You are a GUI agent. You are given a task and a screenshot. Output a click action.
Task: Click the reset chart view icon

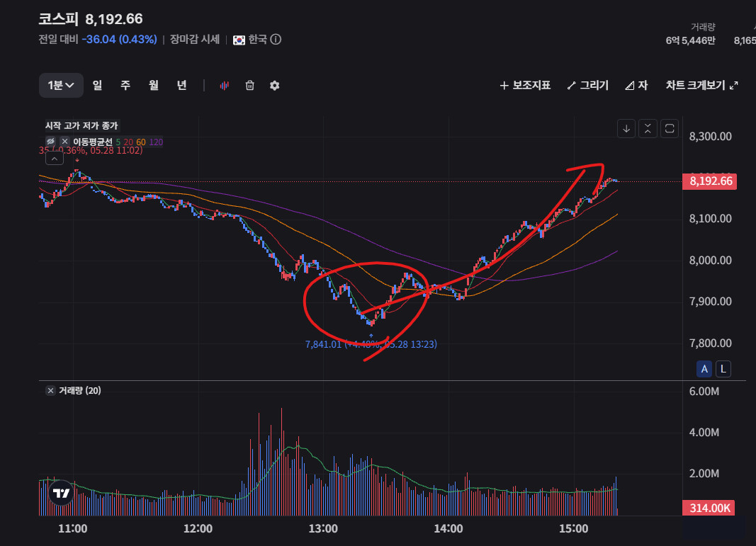[x=670, y=129]
